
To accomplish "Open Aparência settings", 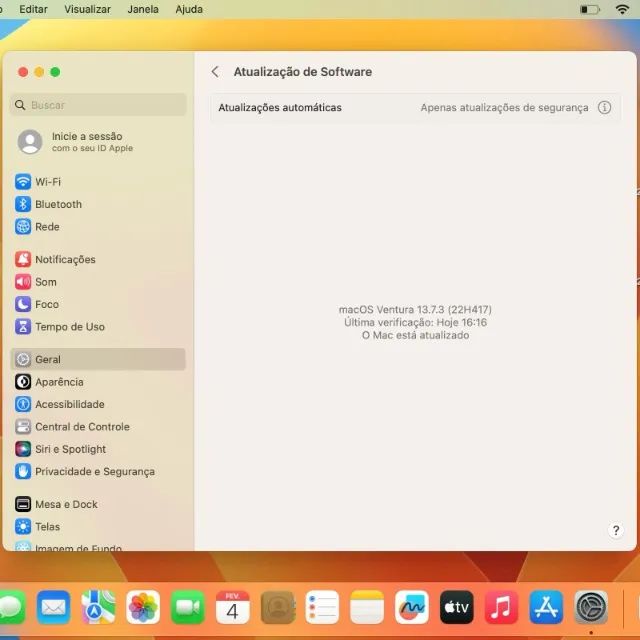I will click(x=98, y=382).
